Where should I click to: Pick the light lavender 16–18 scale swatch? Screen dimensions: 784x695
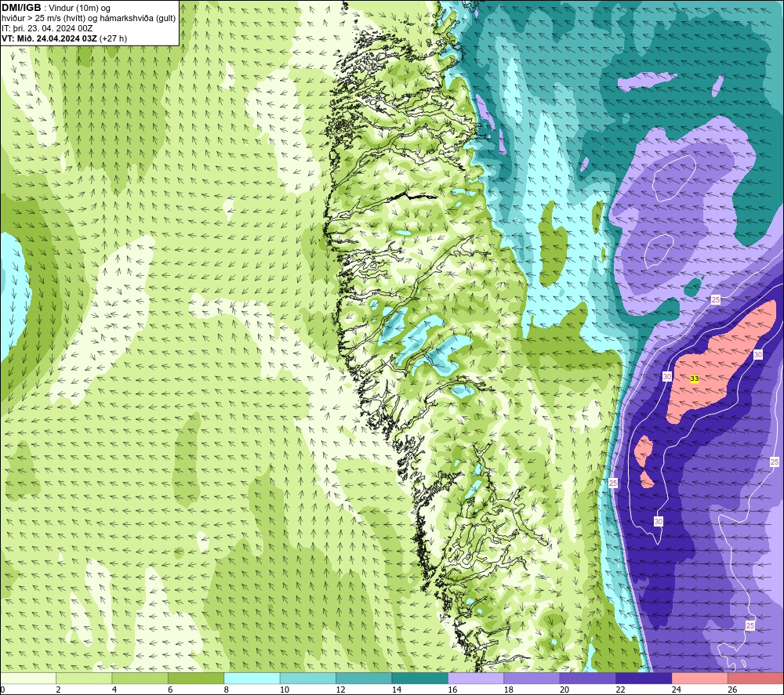click(x=476, y=678)
